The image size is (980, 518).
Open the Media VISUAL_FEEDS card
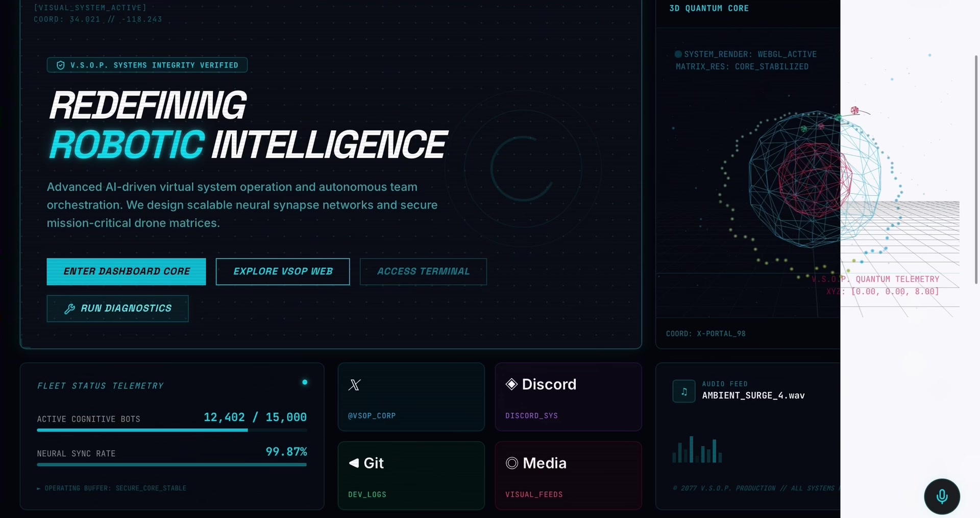[x=568, y=476]
